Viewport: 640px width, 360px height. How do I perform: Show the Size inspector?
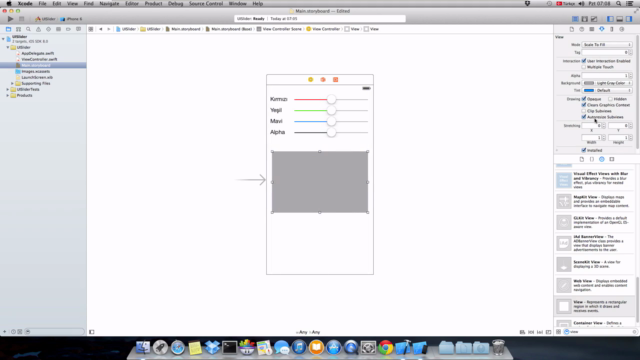click(611, 29)
